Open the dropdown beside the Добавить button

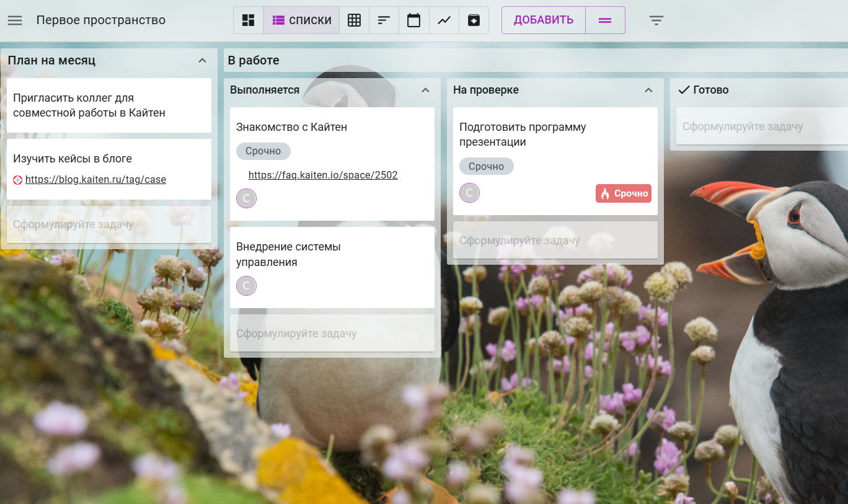point(605,20)
